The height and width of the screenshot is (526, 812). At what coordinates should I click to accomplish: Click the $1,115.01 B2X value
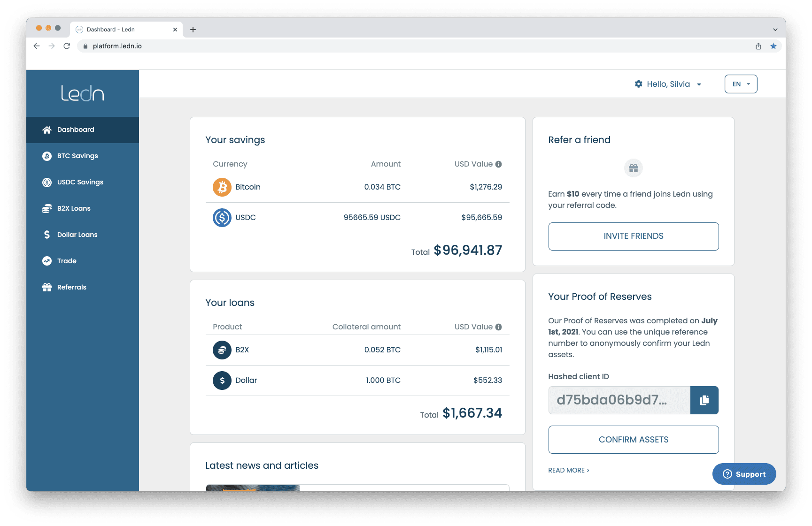coord(489,350)
